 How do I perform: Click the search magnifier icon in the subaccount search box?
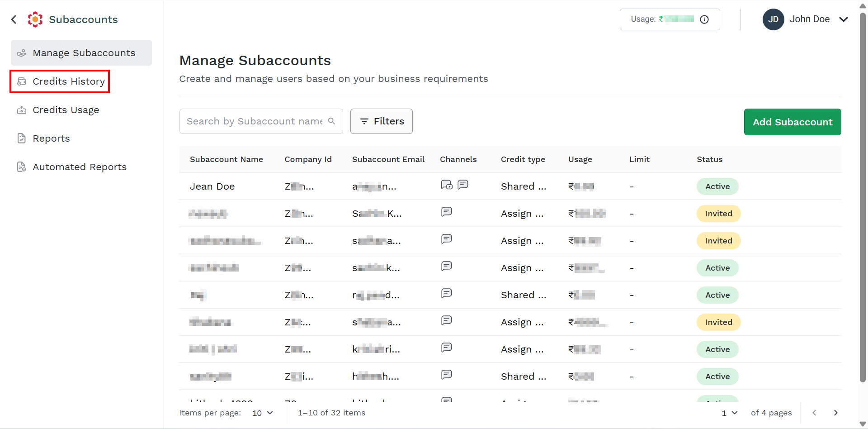331,121
